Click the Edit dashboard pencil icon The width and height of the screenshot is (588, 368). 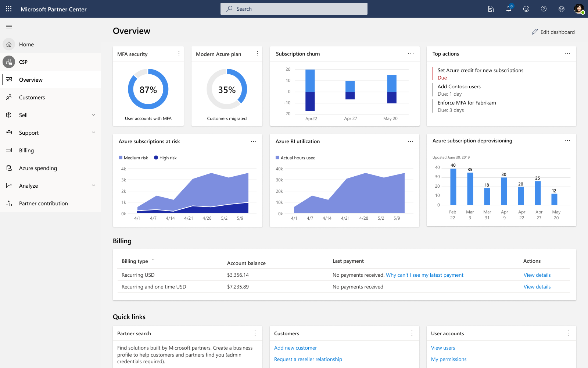[x=535, y=32]
